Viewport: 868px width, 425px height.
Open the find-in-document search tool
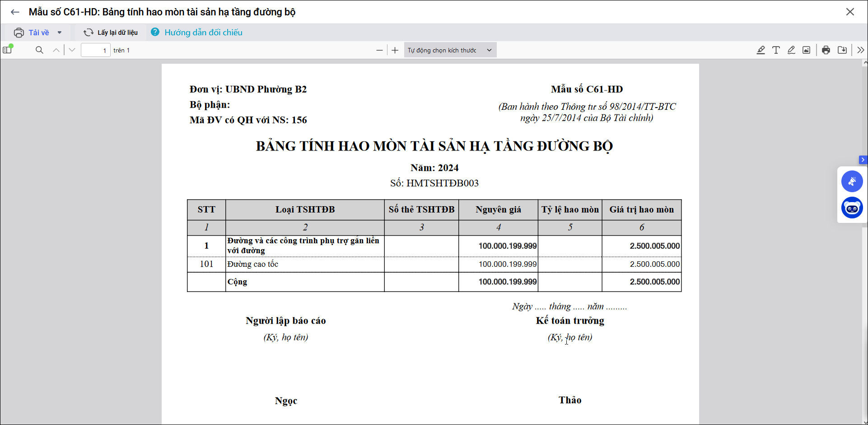coord(39,50)
